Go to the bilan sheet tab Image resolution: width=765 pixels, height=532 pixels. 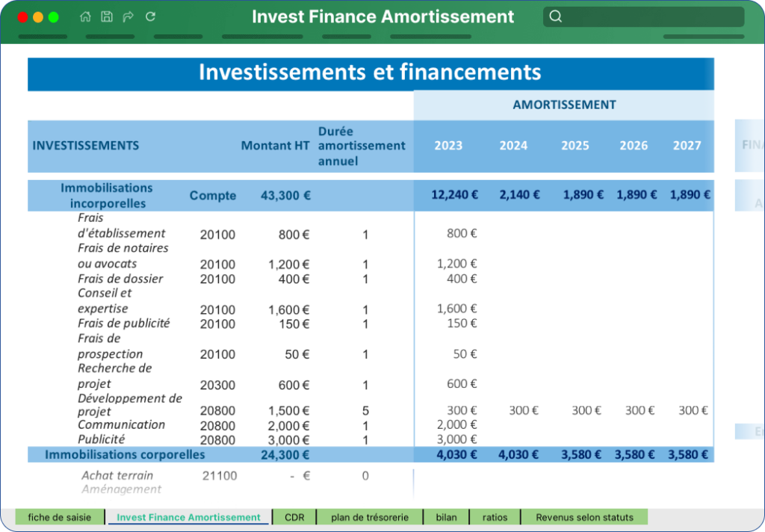coord(447,517)
